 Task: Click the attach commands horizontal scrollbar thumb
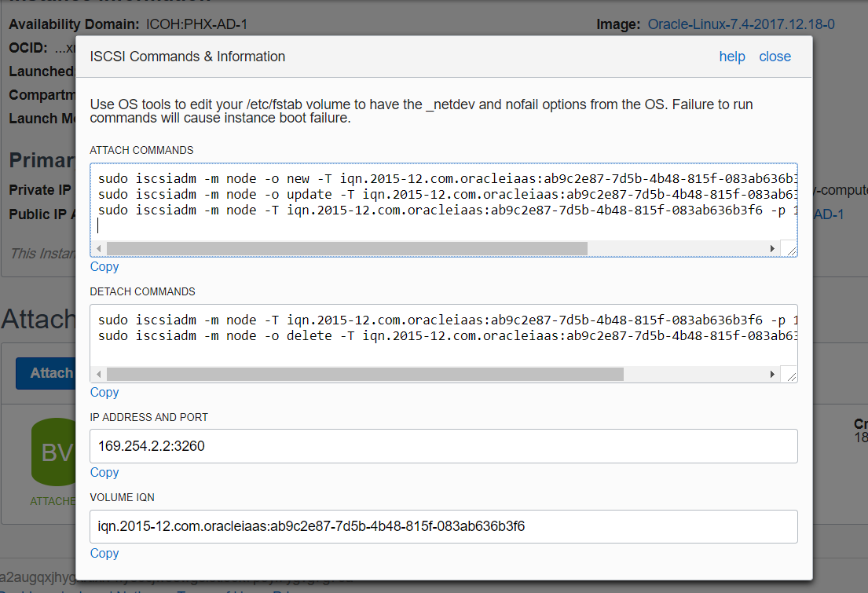coord(347,249)
